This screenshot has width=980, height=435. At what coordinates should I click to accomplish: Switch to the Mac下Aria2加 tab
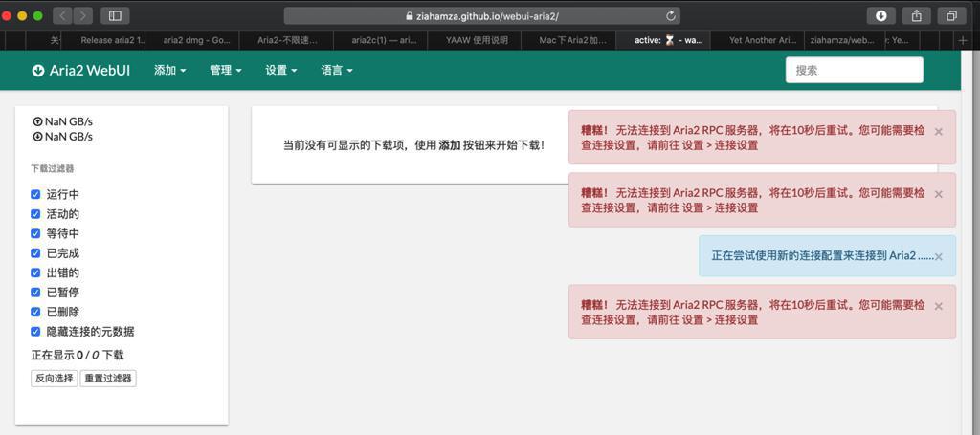[569, 40]
